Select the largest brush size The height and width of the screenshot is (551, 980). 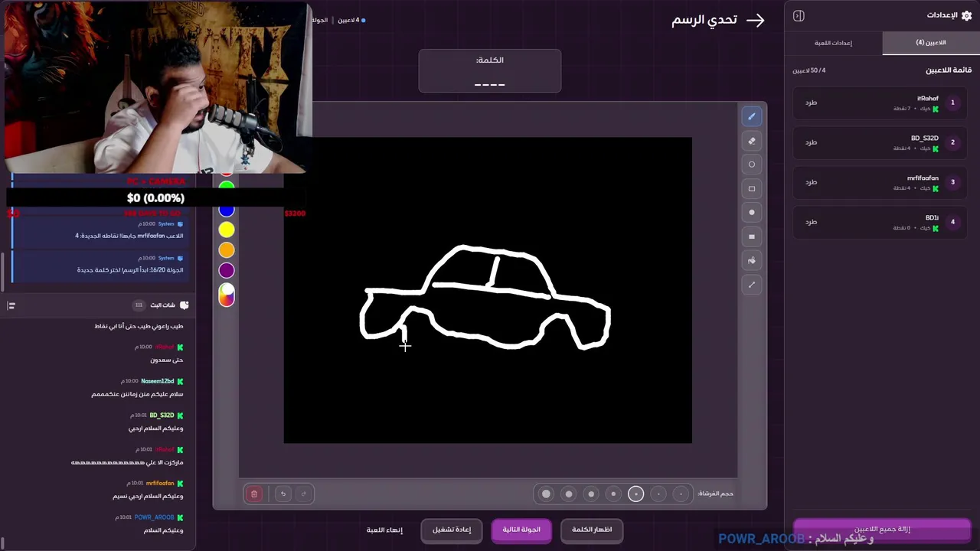pos(546,494)
